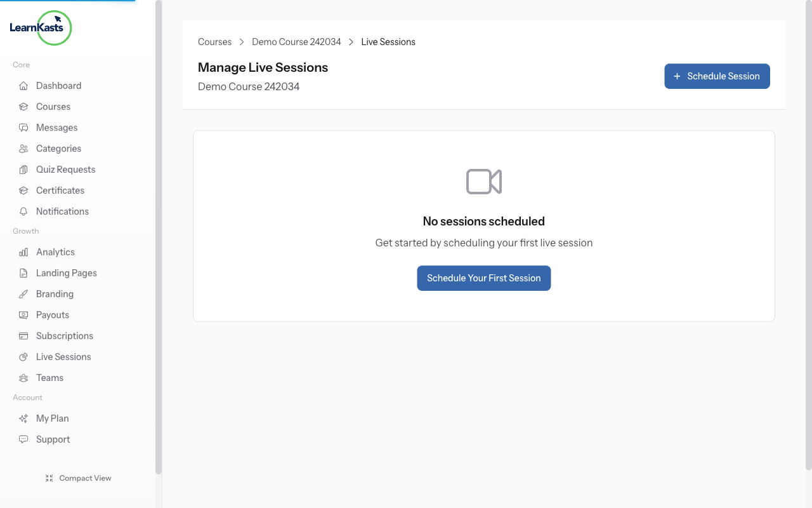This screenshot has width=812, height=508.
Task: Open Branding with the brush icon
Action: click(x=23, y=293)
